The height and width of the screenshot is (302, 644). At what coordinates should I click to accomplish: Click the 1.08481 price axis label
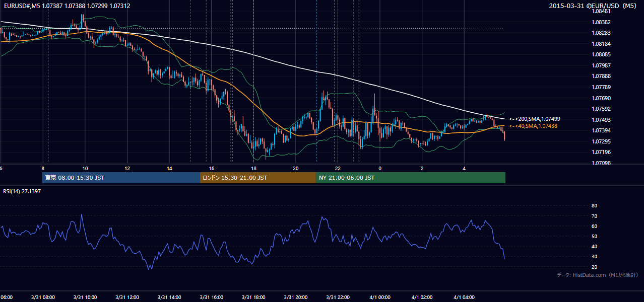pos(602,11)
